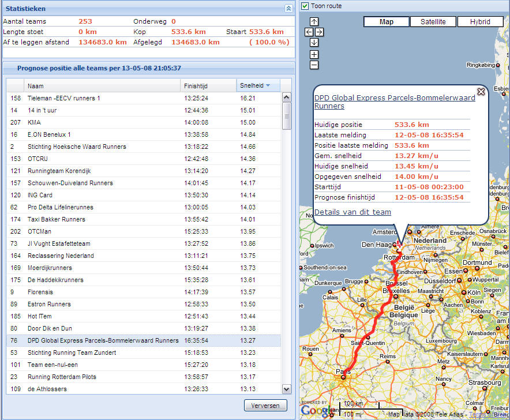Viewport: 510px width, 420px height.
Task: Select Running Rotterdam Pilots row
Action: point(144,377)
